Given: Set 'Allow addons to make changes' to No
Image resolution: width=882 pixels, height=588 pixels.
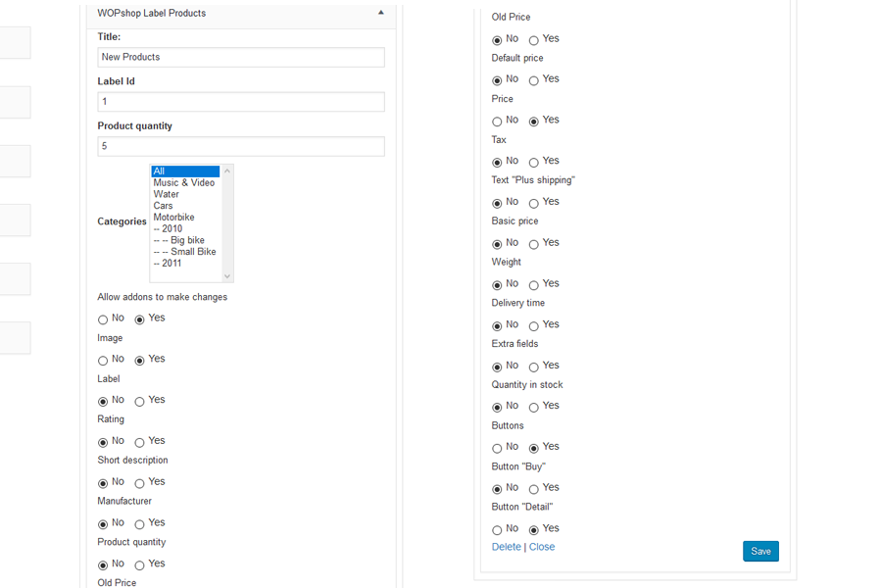Looking at the screenshot, I should 103,319.
